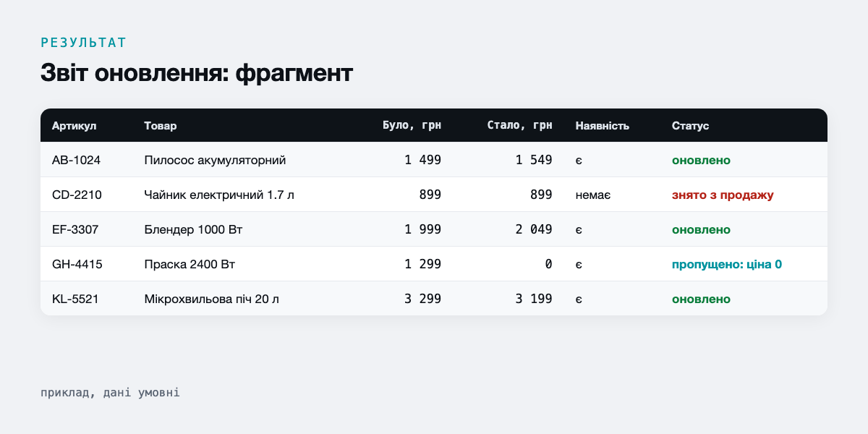Click availability 'є' in the AB-1024 row
The width and height of the screenshot is (868, 434).
(579, 160)
